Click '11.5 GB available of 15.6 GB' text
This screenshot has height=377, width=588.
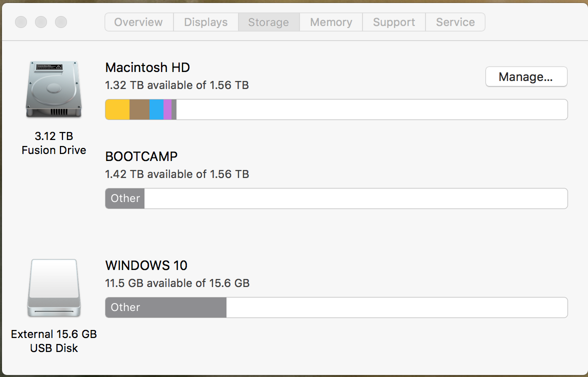pos(177,283)
